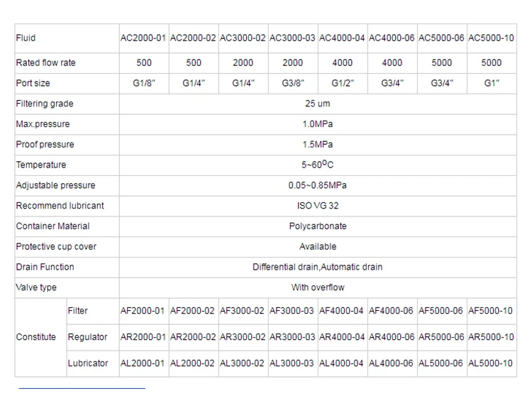Click the Port size row label
This screenshot has height=401, width=532.
coord(33,83)
